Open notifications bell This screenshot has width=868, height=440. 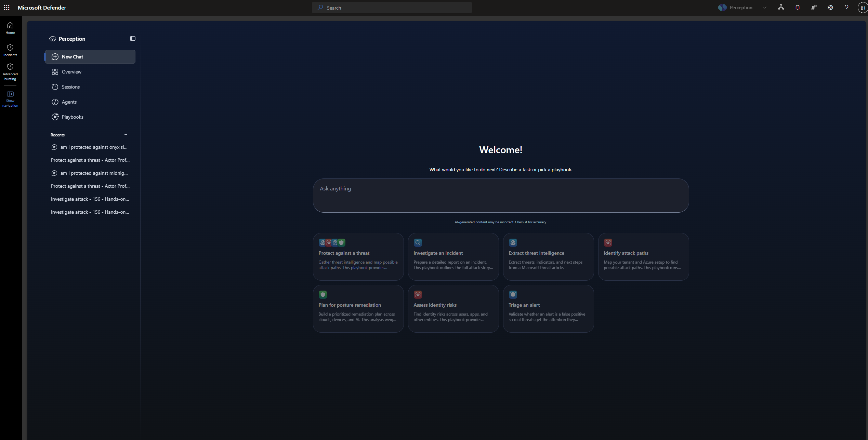[x=797, y=8]
